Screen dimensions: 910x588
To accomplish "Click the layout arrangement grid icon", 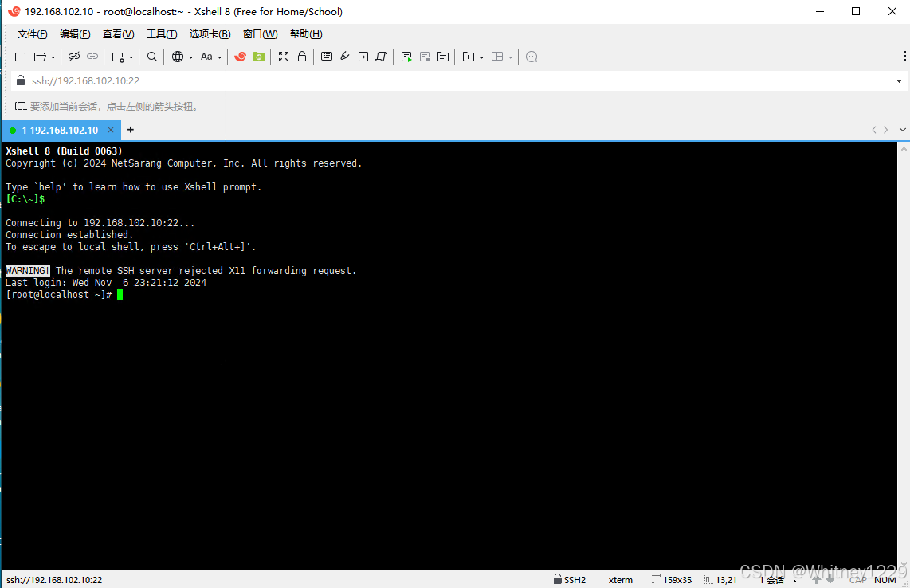I will [497, 57].
